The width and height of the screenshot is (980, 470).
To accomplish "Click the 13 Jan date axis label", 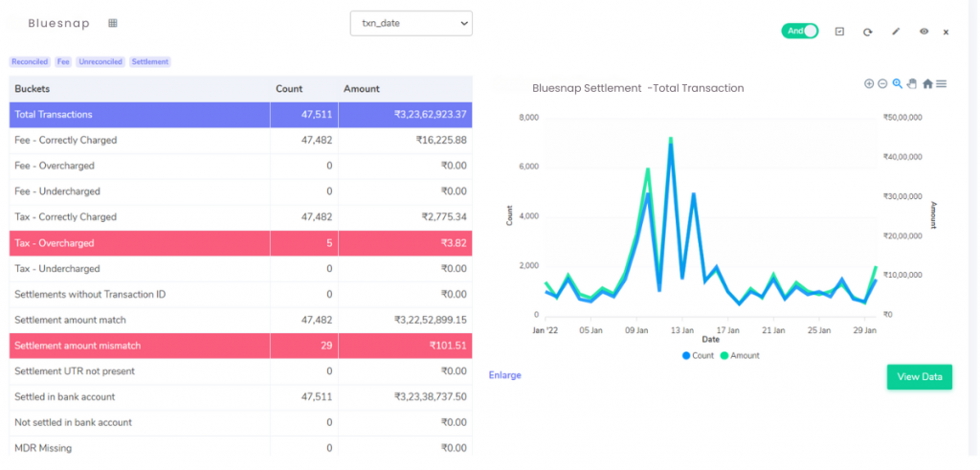I will pyautogui.click(x=682, y=328).
